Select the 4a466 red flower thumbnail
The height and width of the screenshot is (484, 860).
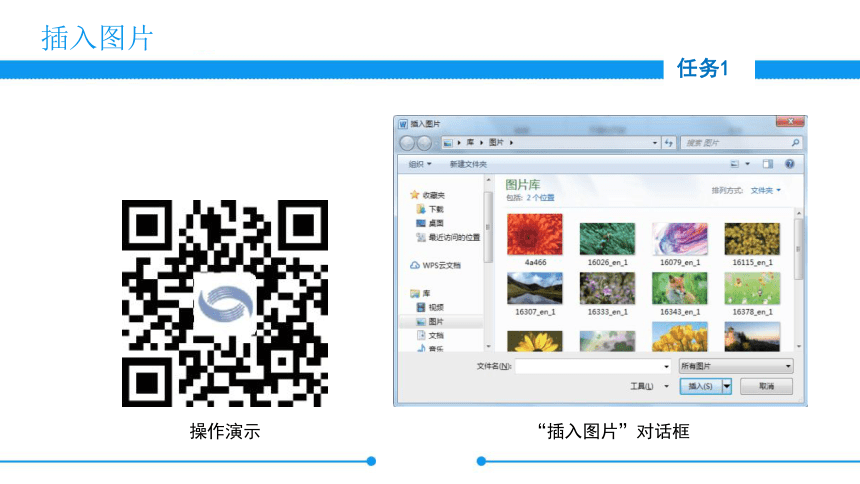535,235
